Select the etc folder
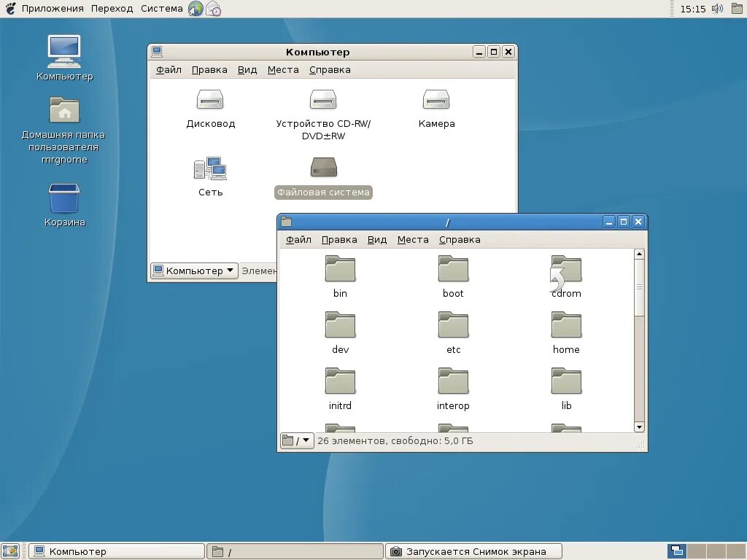Image resolution: width=747 pixels, height=560 pixels. tap(453, 325)
